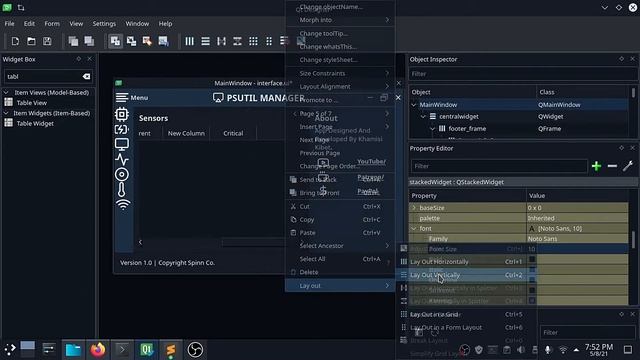Open a file using toolbar folder icon
This screenshot has width=640, height=360.
[x=31, y=41]
